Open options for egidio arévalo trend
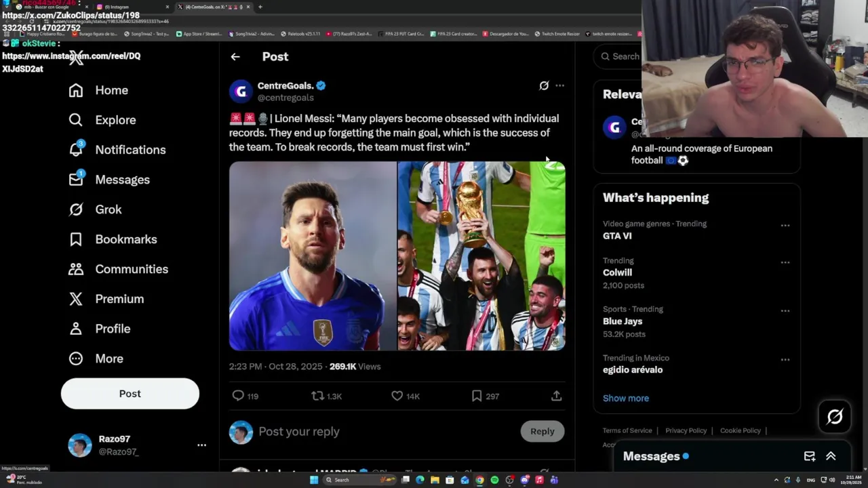The image size is (868, 488). tap(785, 360)
